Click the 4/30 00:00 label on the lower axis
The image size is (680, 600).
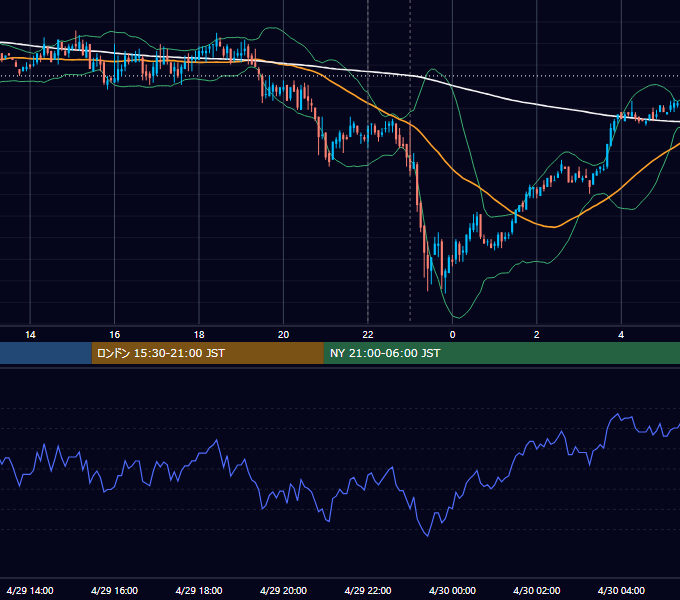coord(452,590)
